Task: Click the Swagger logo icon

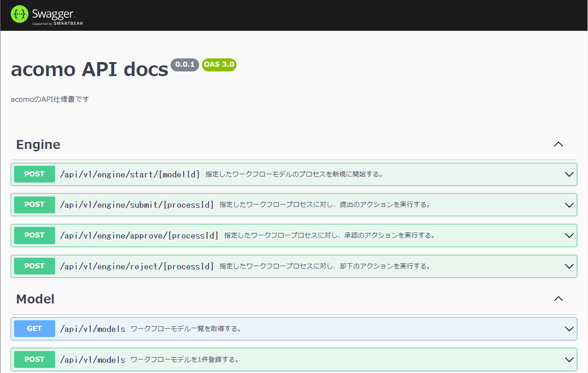Action: [x=20, y=14]
